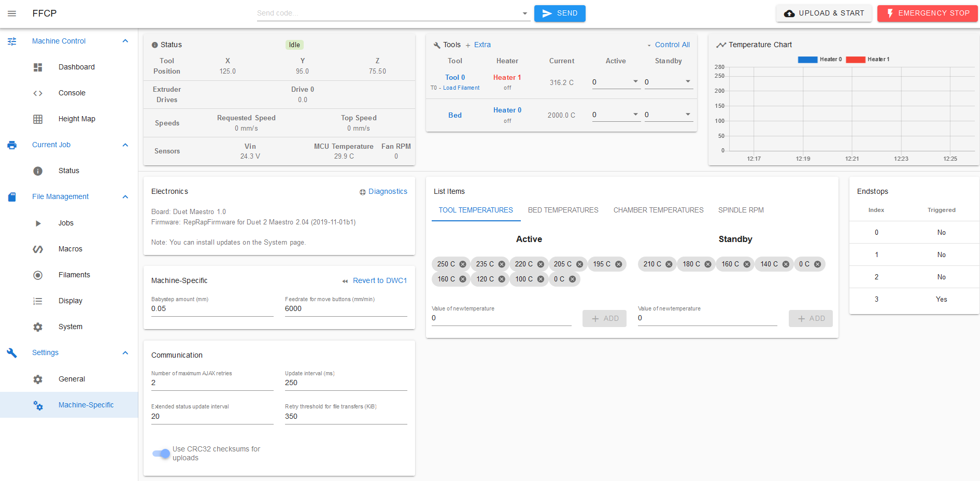Switch to Spindle RPM tab

[x=741, y=210]
